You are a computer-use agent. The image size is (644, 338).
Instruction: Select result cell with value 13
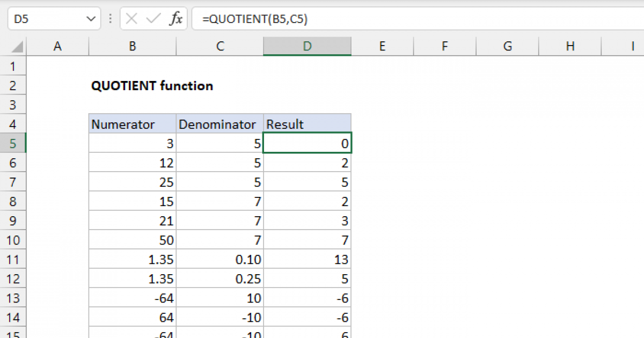pyautogui.click(x=307, y=260)
